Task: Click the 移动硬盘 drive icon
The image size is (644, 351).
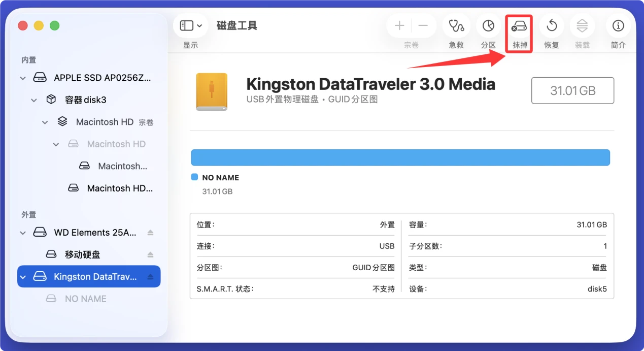Action: coord(51,254)
